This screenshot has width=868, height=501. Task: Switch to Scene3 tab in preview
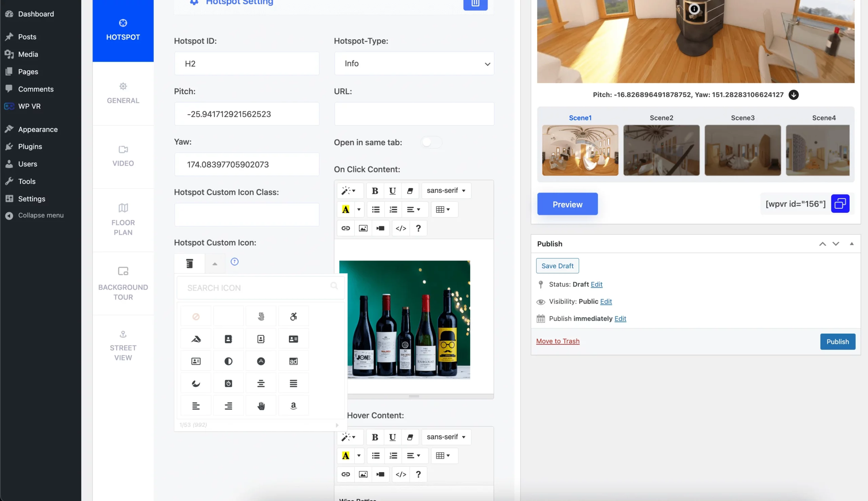[x=742, y=118]
